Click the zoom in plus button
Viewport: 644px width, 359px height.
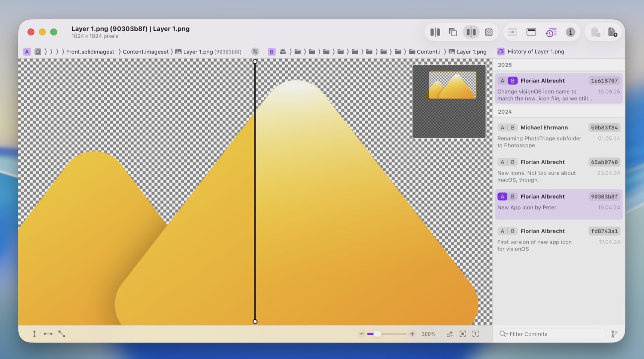412,334
